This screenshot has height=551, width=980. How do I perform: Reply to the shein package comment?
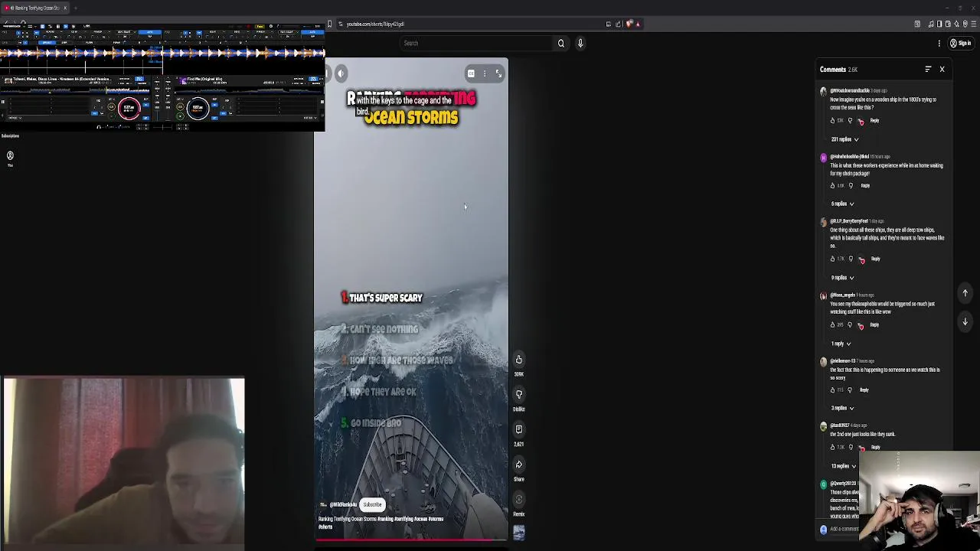coord(865,186)
